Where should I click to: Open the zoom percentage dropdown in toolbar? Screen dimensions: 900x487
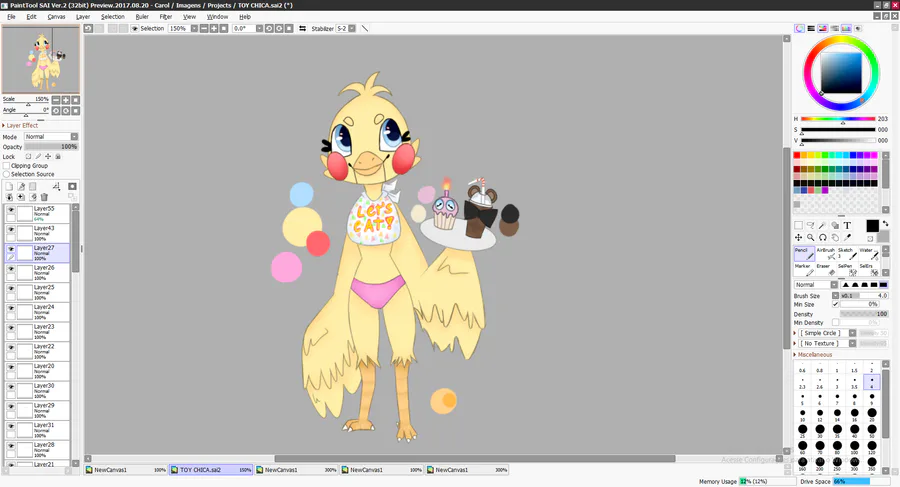click(x=194, y=28)
